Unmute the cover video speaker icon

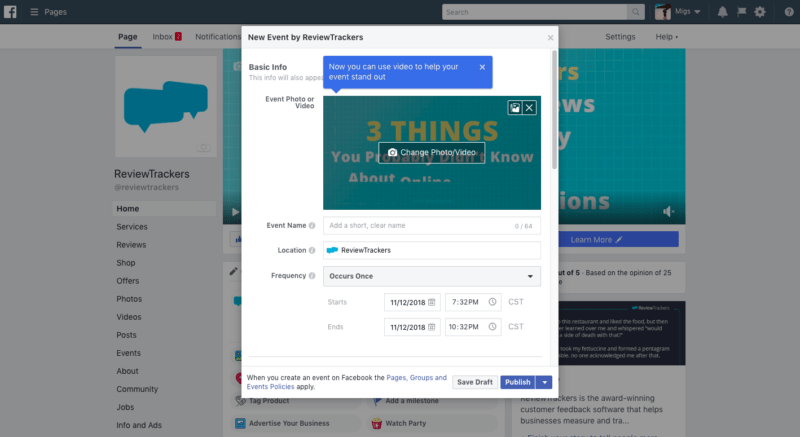668,211
